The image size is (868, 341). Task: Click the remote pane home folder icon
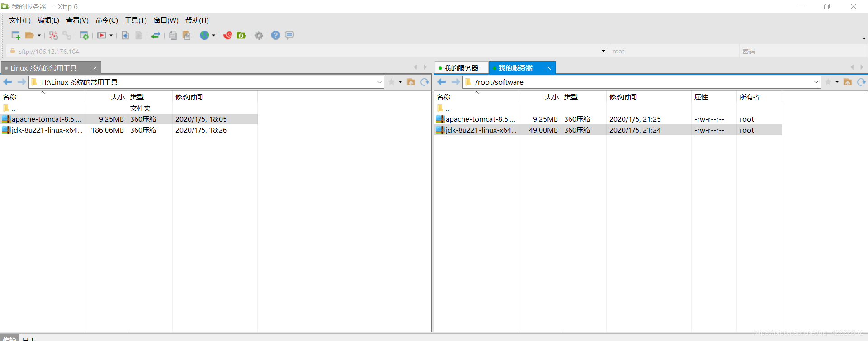[848, 82]
